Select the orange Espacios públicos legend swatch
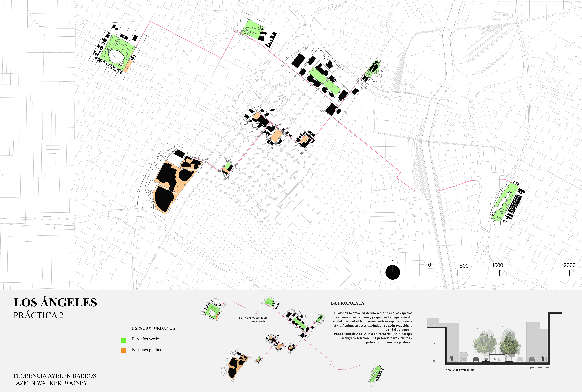 tap(123, 350)
